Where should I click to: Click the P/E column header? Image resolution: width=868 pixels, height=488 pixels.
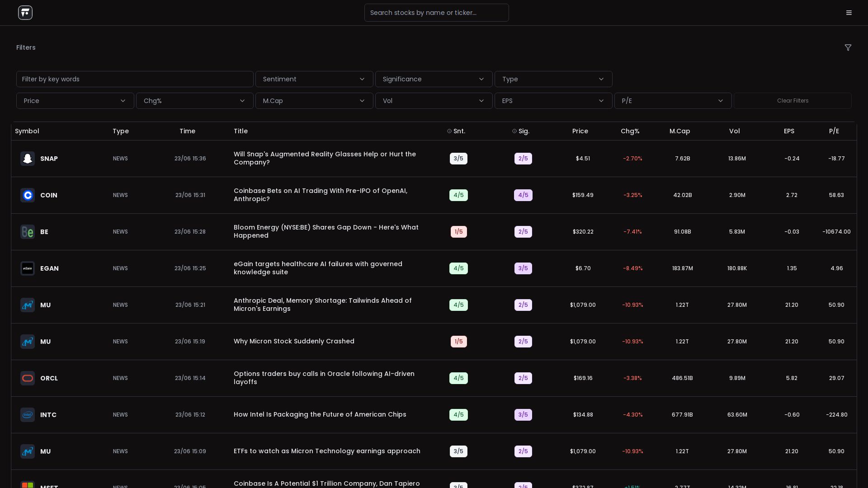(x=834, y=131)
